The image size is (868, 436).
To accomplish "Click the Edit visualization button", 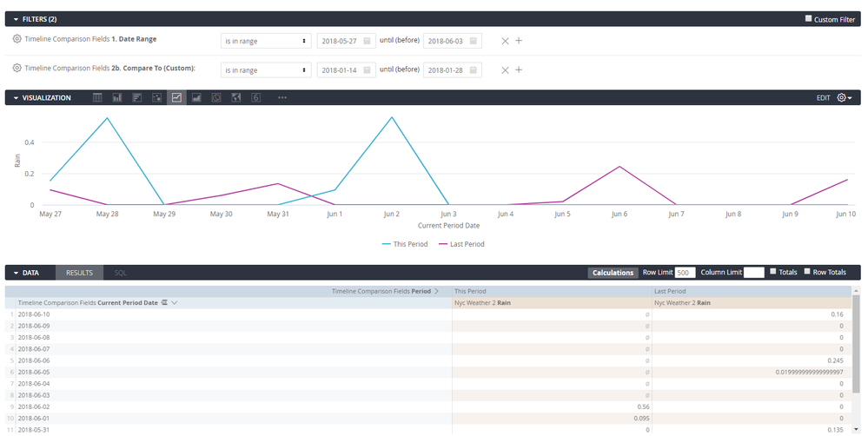I will click(x=823, y=98).
